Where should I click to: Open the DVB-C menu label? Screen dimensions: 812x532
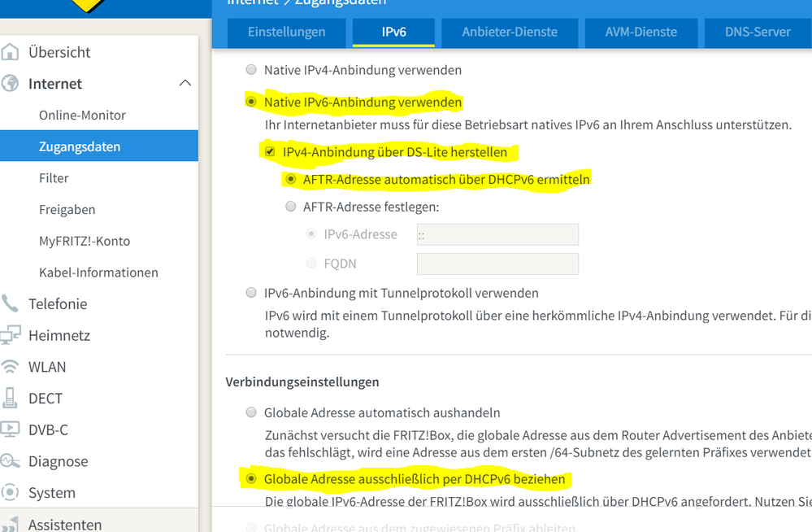[48, 430]
